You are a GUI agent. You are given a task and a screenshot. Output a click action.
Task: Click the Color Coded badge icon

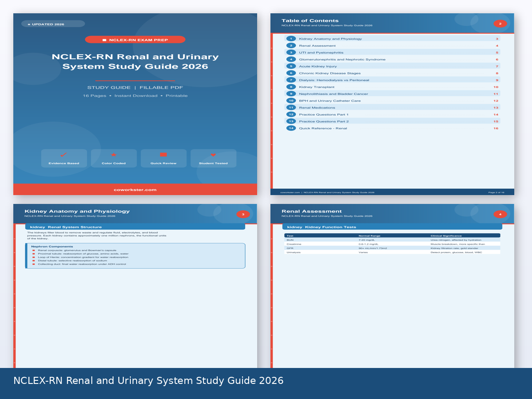(113, 155)
